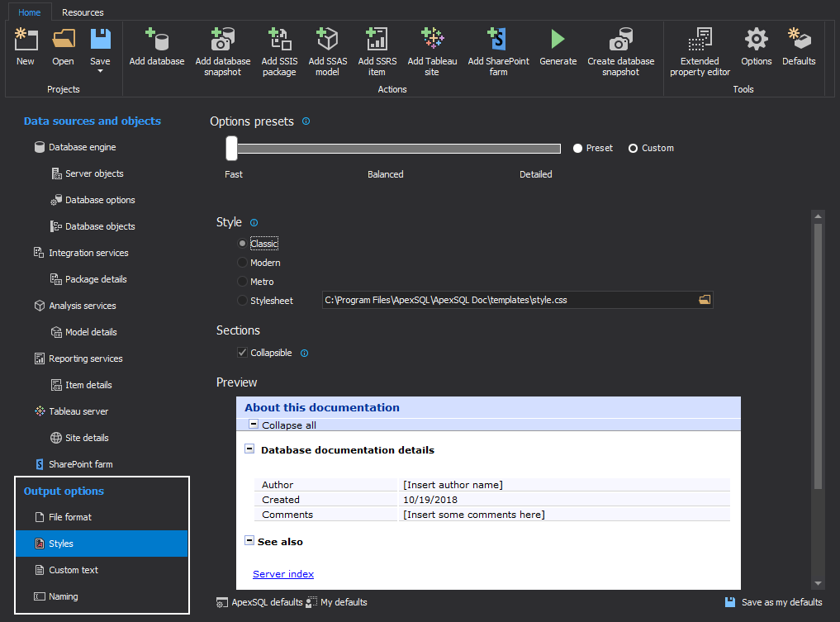Image resolution: width=840 pixels, height=622 pixels.
Task: Click the Options presets slider handle
Action: tap(232, 148)
